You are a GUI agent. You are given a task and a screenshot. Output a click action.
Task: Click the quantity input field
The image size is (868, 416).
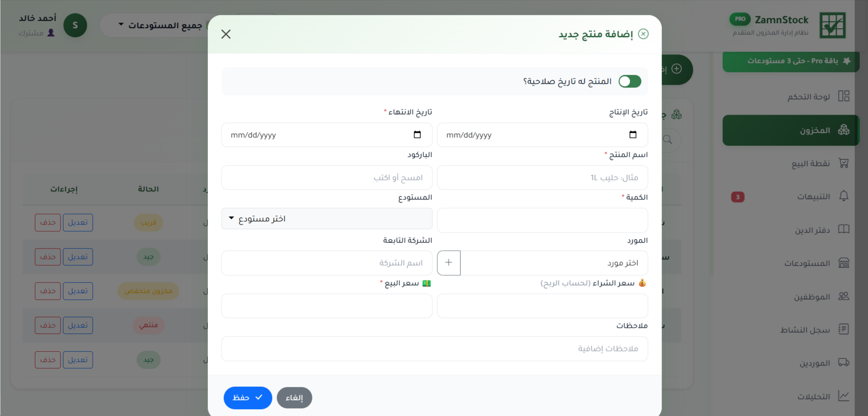[x=542, y=220]
